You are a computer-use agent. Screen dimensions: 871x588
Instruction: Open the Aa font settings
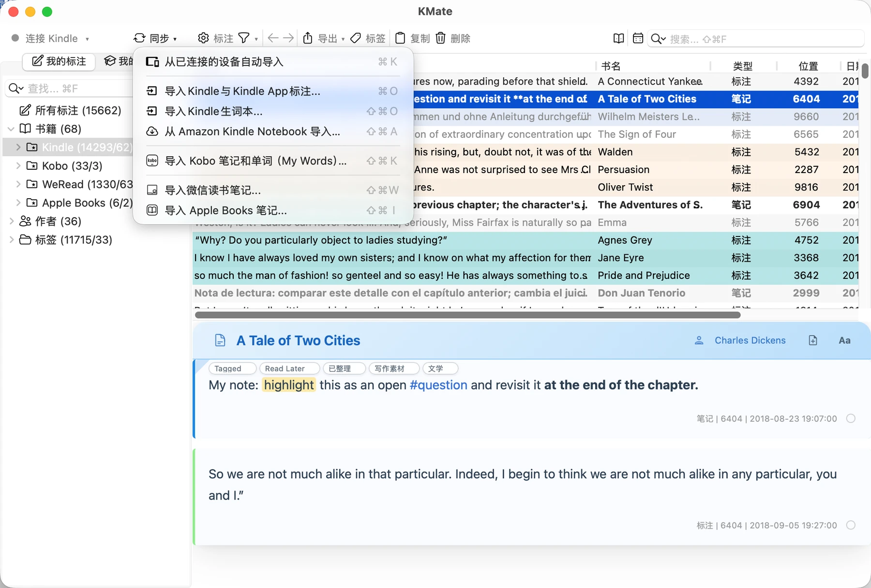[844, 340]
